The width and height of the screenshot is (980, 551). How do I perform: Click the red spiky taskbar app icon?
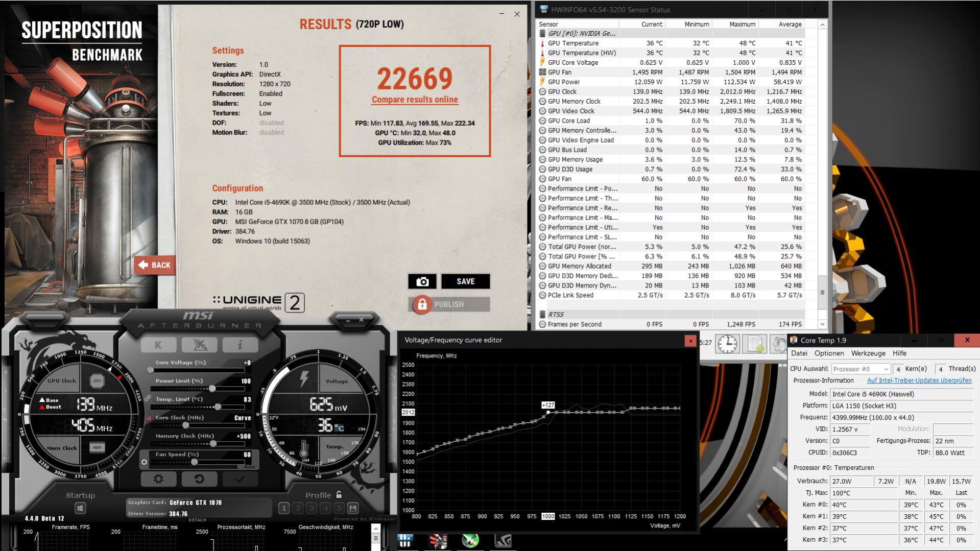438,540
